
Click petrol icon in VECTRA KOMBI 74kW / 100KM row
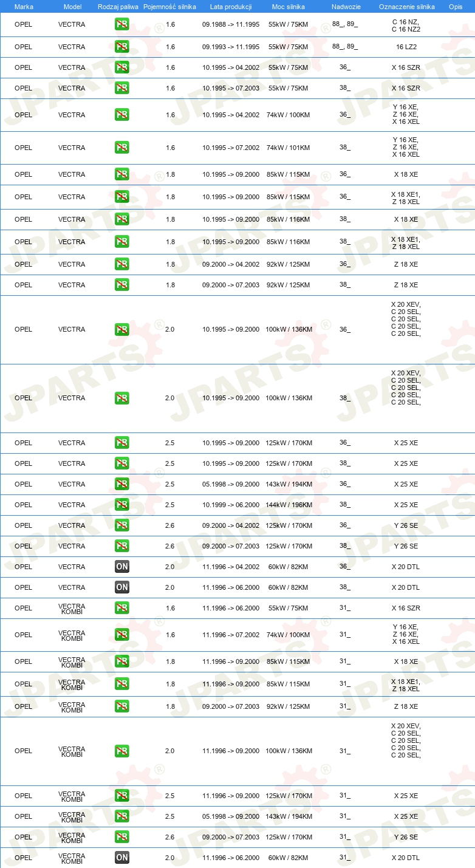coord(122,635)
